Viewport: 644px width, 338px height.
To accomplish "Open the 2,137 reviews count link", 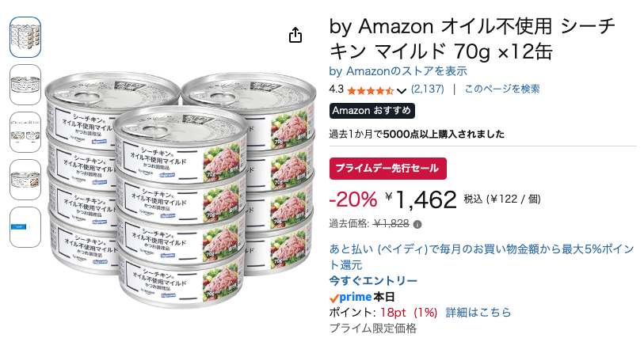I will click(x=428, y=89).
